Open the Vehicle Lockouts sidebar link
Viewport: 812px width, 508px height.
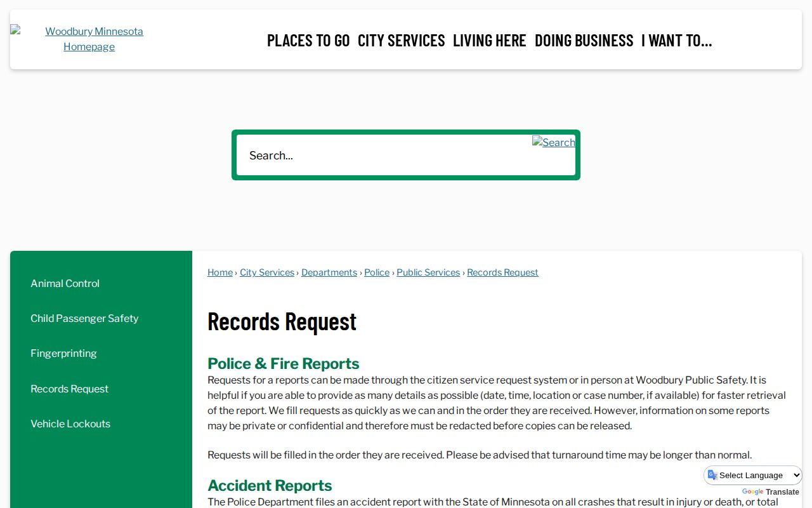[x=70, y=424]
